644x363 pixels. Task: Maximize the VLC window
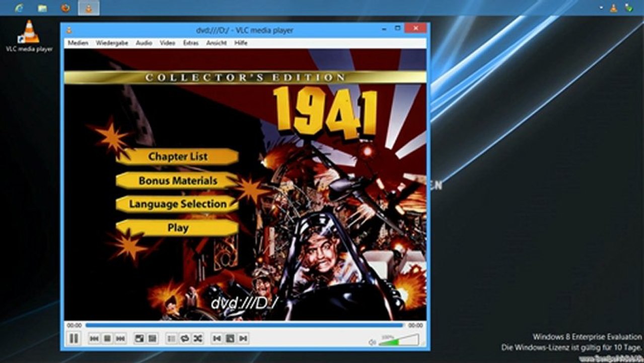point(397,29)
